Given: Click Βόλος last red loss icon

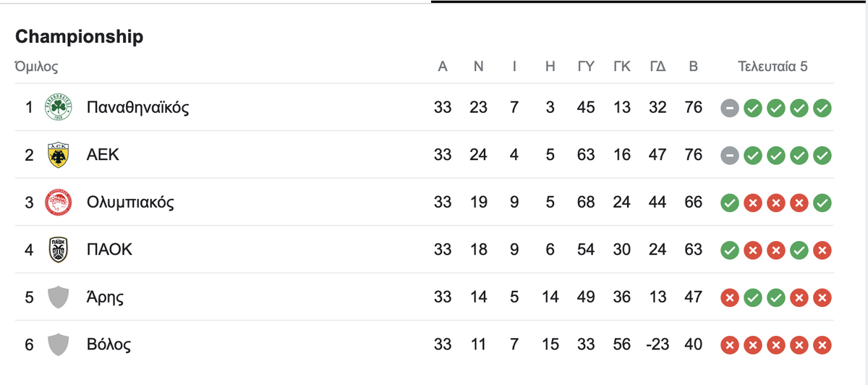Looking at the screenshot, I should 822,345.
